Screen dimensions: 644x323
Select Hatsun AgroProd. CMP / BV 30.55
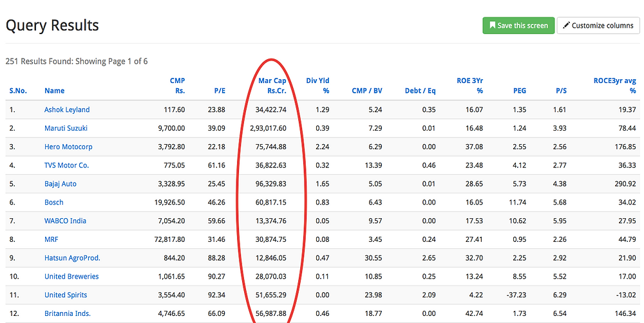pos(374,258)
